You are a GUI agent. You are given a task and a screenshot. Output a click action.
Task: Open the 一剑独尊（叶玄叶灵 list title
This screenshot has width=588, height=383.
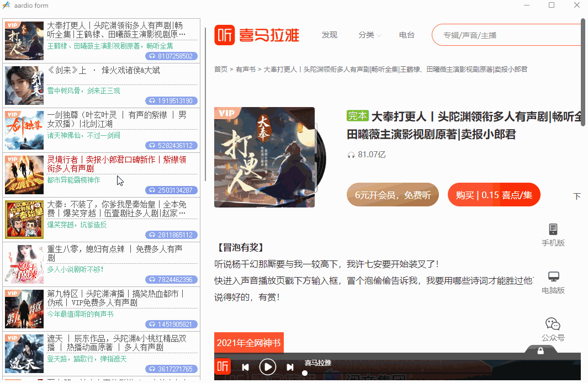[117, 119]
